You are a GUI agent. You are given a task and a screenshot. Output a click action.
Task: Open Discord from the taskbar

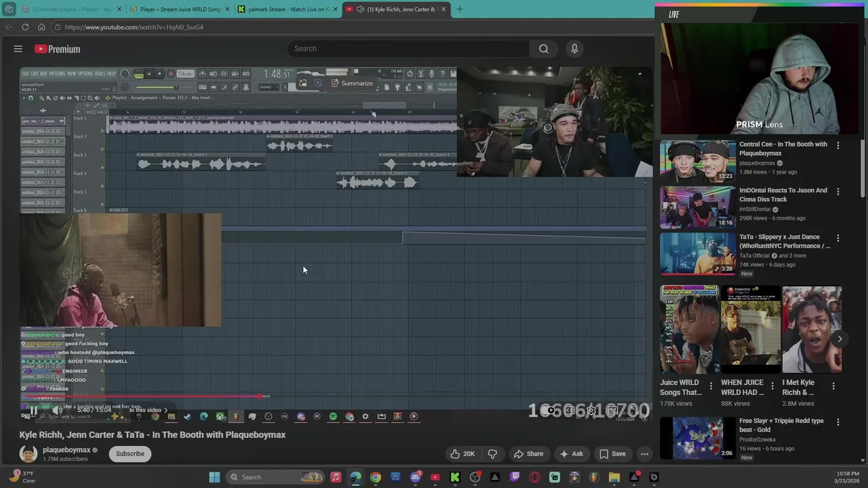416,477
